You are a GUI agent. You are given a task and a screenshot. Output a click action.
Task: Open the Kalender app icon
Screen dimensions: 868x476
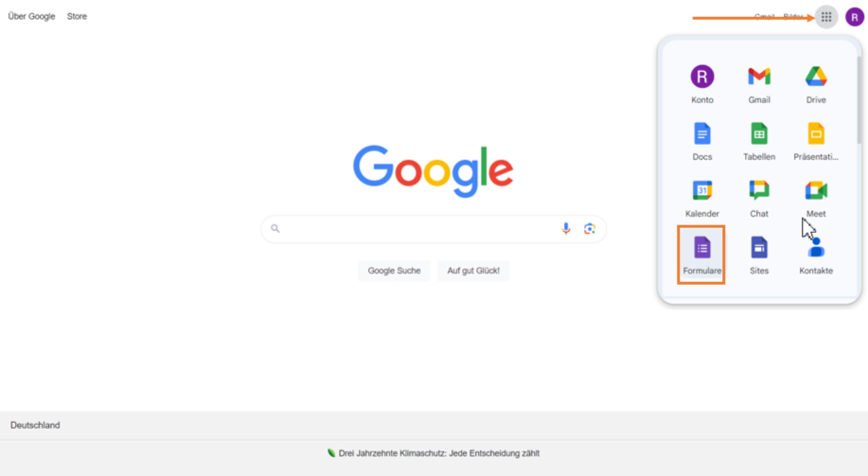[702, 198]
